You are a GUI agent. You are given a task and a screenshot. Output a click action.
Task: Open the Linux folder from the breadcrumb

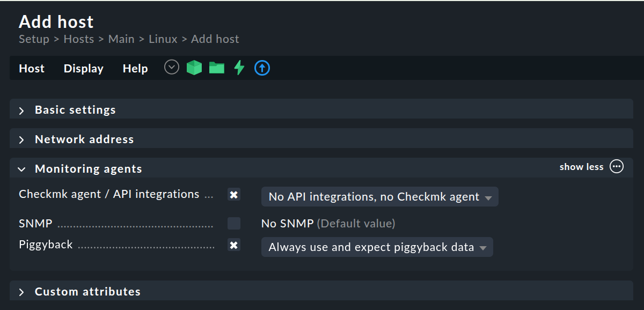pyautogui.click(x=163, y=39)
